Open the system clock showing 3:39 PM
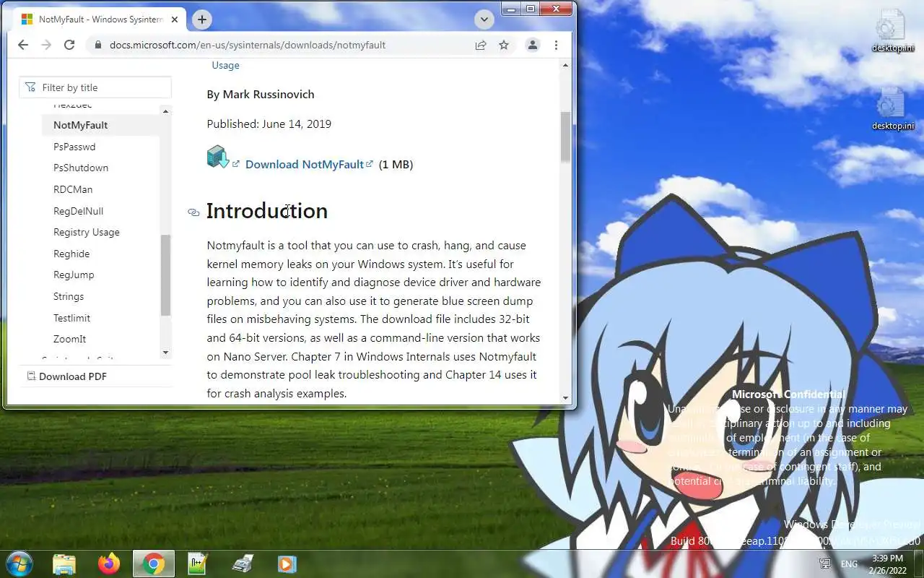 click(x=887, y=564)
